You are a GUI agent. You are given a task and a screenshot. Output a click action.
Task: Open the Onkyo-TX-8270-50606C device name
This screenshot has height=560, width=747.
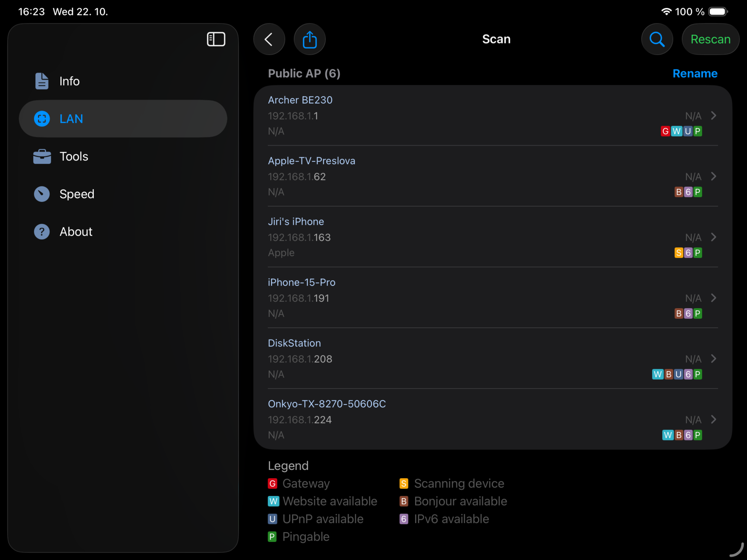coord(327,404)
